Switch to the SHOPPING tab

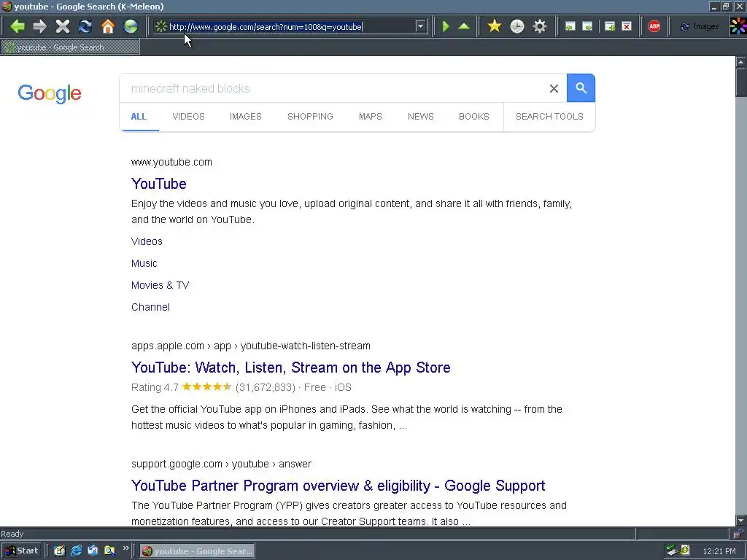click(x=310, y=117)
